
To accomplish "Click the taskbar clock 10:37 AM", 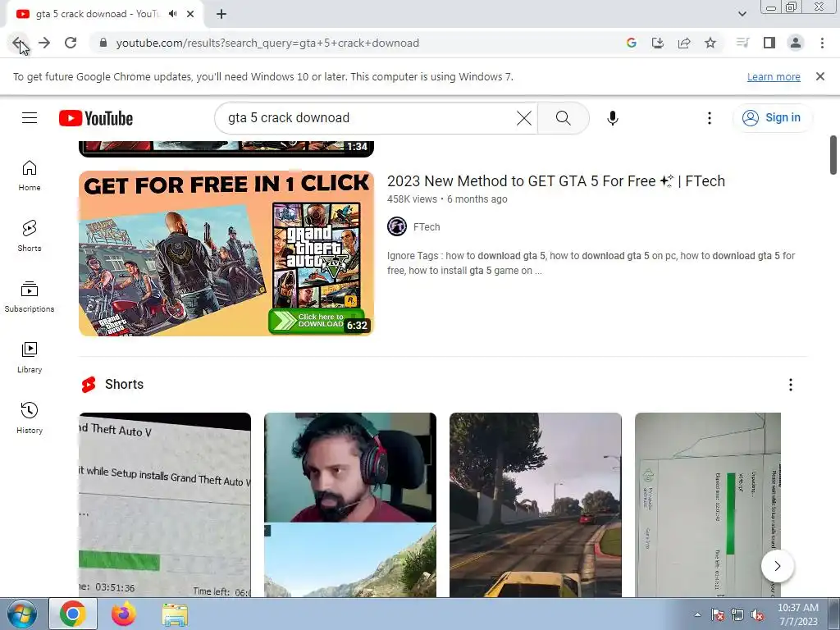I will [797, 614].
